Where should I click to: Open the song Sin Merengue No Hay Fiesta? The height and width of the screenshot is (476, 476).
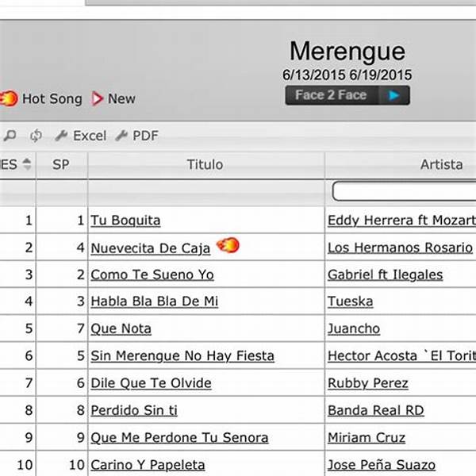point(182,355)
